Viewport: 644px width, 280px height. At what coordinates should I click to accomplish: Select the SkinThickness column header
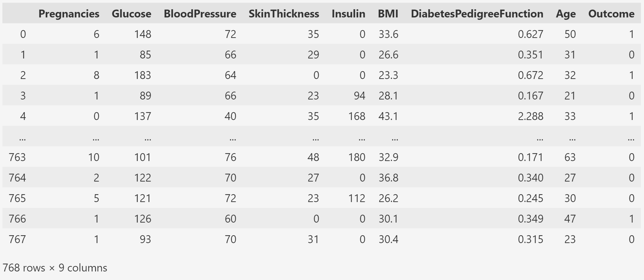pyautogui.click(x=284, y=14)
